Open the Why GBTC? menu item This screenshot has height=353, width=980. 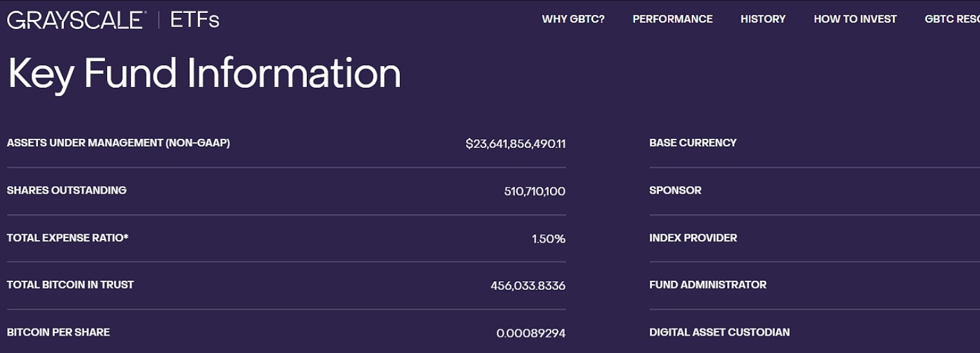point(573,19)
